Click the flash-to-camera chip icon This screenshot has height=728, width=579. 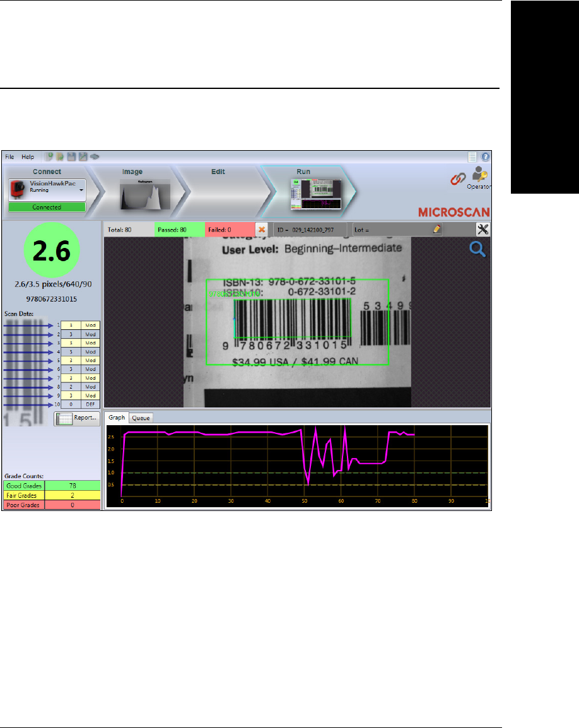coord(95,157)
